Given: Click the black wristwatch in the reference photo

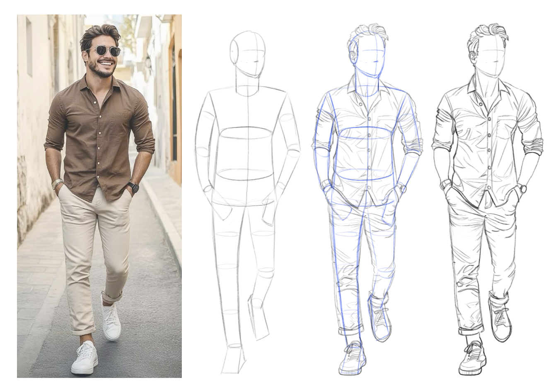Looking at the screenshot, I should 133,187.
